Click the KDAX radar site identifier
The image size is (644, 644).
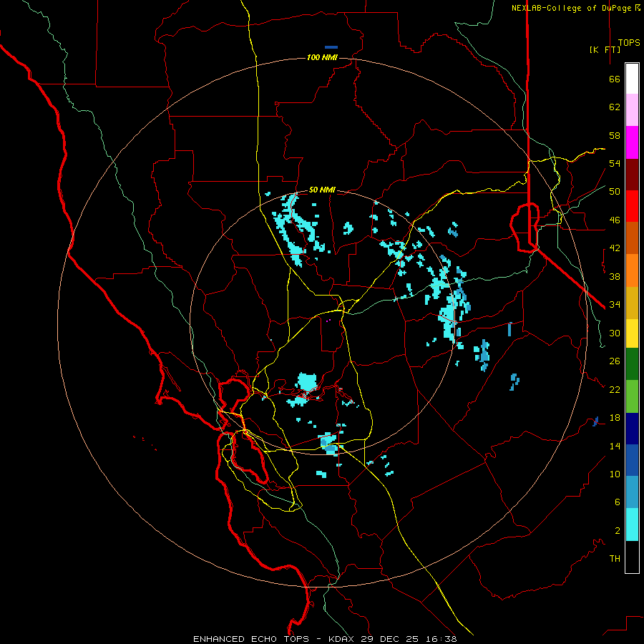point(342,639)
